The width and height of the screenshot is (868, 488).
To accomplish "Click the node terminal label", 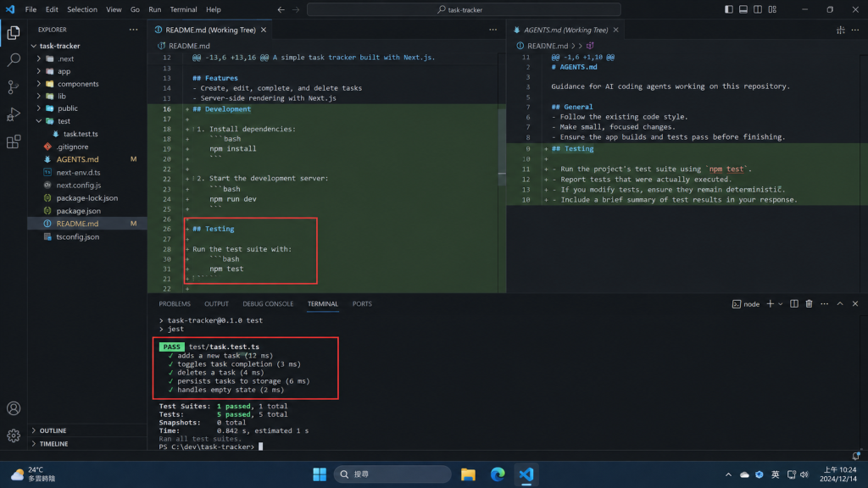I will tap(751, 304).
